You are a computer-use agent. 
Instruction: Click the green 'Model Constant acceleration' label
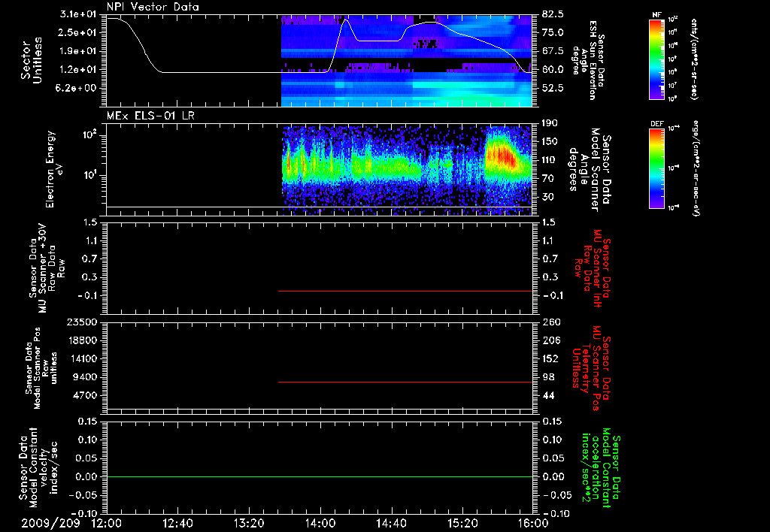[x=601, y=466]
